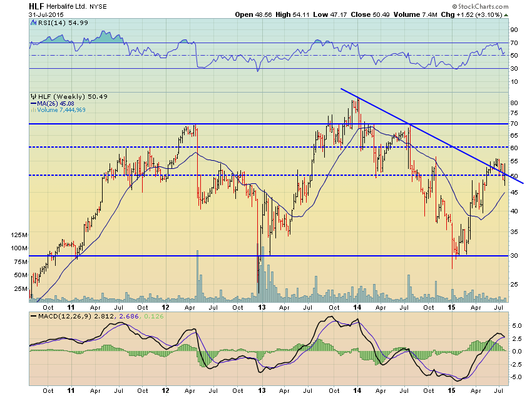Click the price axis label 25
This screenshot has height=396, width=532.
[514, 285]
